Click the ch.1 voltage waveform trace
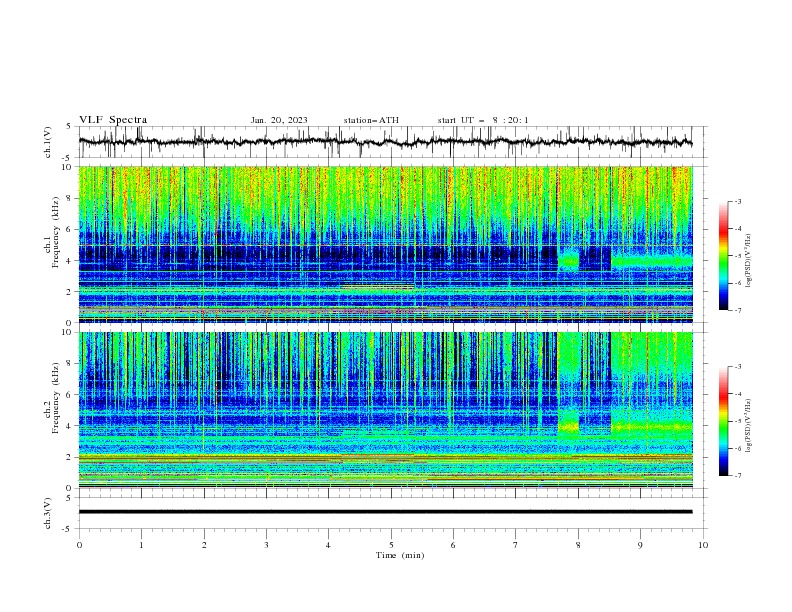The width and height of the screenshot is (792, 612). (385, 142)
